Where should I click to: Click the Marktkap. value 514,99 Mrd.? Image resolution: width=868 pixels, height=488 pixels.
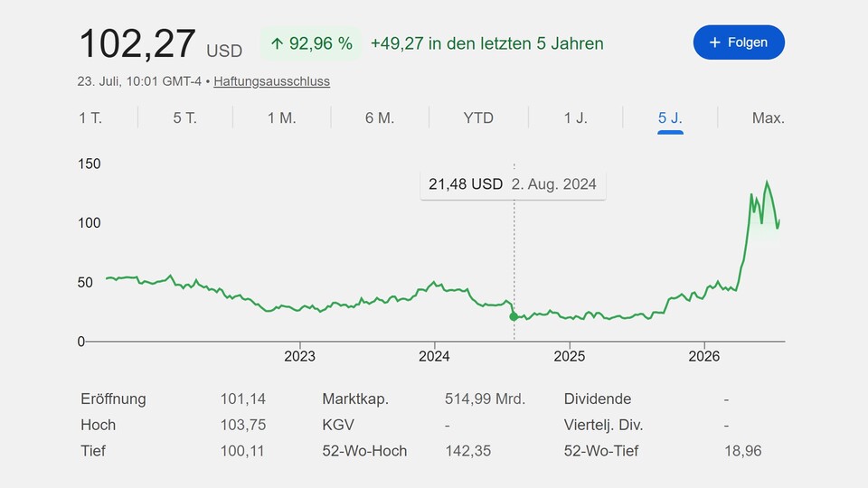[x=485, y=399]
